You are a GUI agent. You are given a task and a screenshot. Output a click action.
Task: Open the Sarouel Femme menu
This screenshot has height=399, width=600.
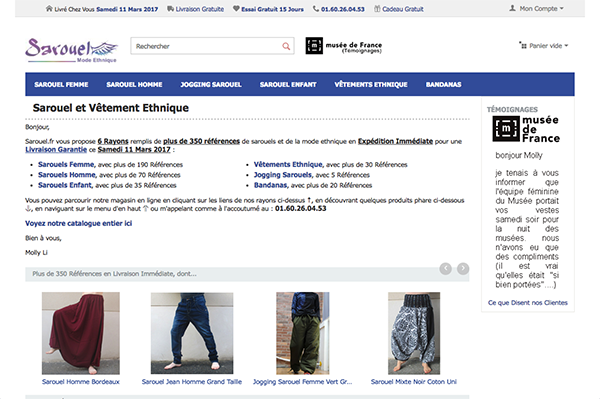[61, 85]
